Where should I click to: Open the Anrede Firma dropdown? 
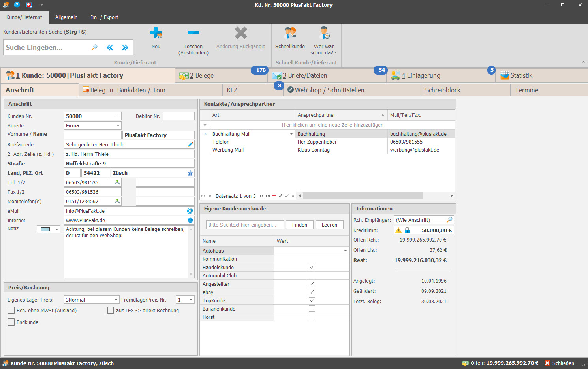pyautogui.click(x=118, y=125)
